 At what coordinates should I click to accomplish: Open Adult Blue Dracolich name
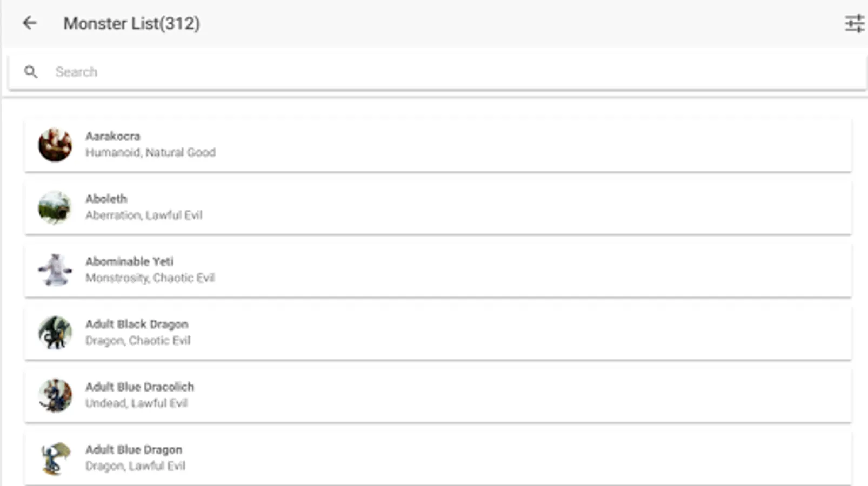(139, 387)
